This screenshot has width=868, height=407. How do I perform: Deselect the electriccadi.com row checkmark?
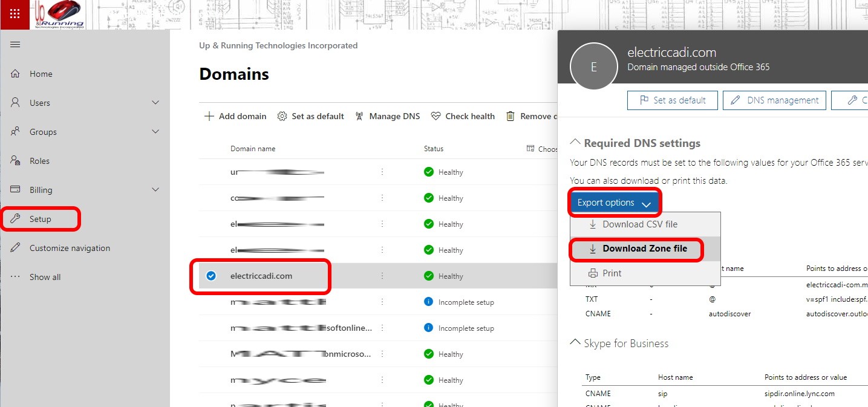211,276
